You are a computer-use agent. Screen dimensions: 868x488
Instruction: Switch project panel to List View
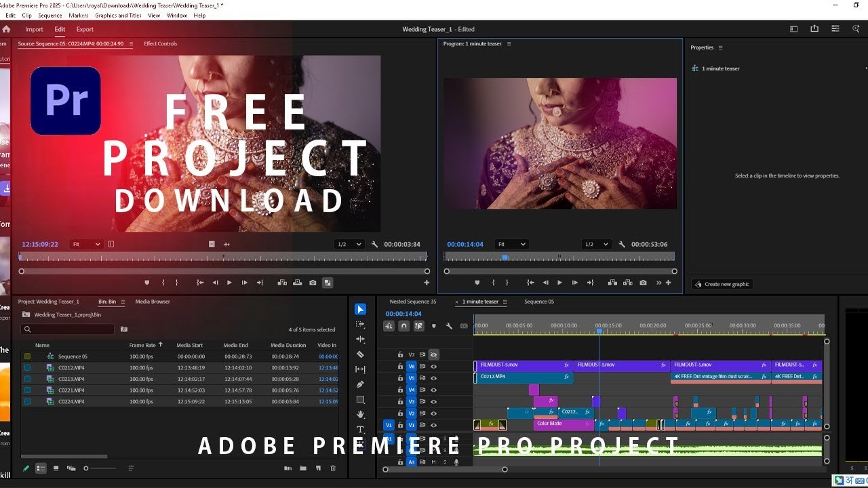(x=41, y=468)
